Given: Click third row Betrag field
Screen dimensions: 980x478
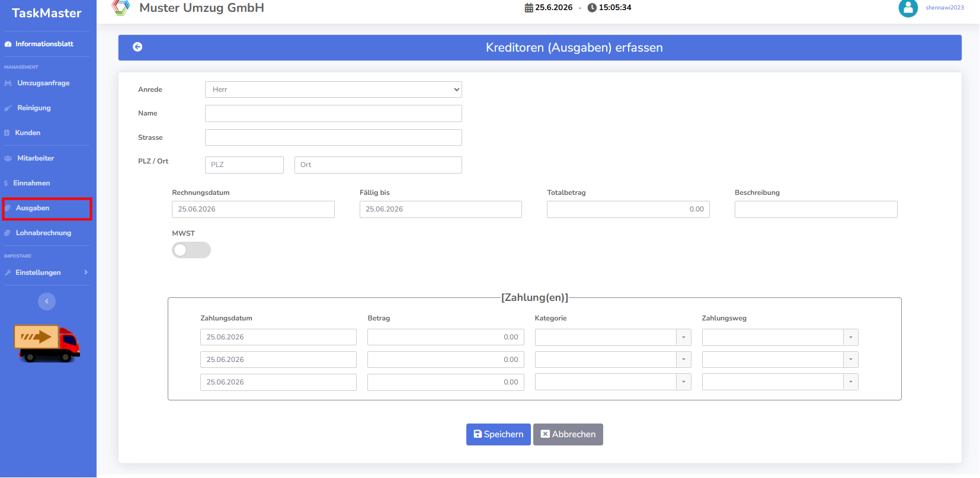Looking at the screenshot, I should click(x=446, y=382).
